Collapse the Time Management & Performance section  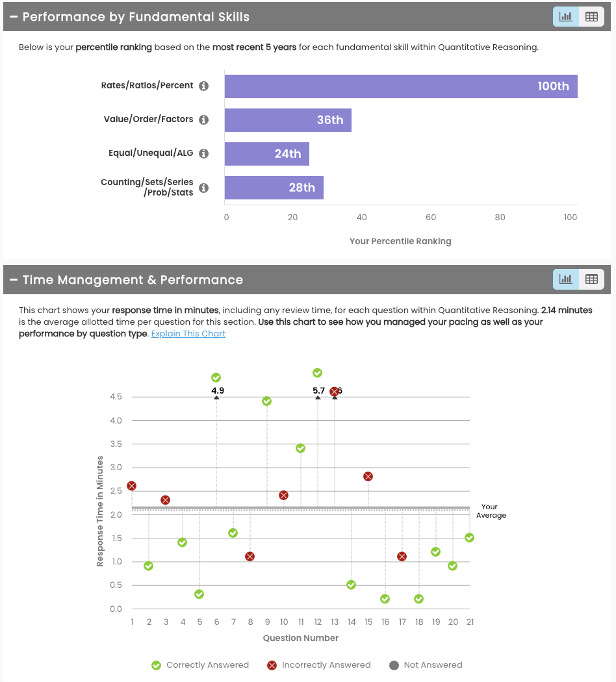click(x=14, y=280)
